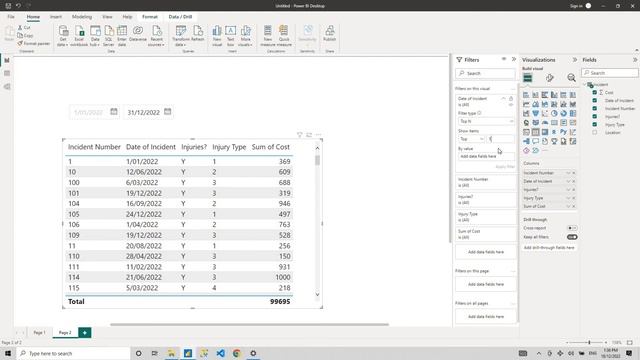640x360 pixels.
Task: Select the Q&A visual icon
Action: tap(535, 141)
